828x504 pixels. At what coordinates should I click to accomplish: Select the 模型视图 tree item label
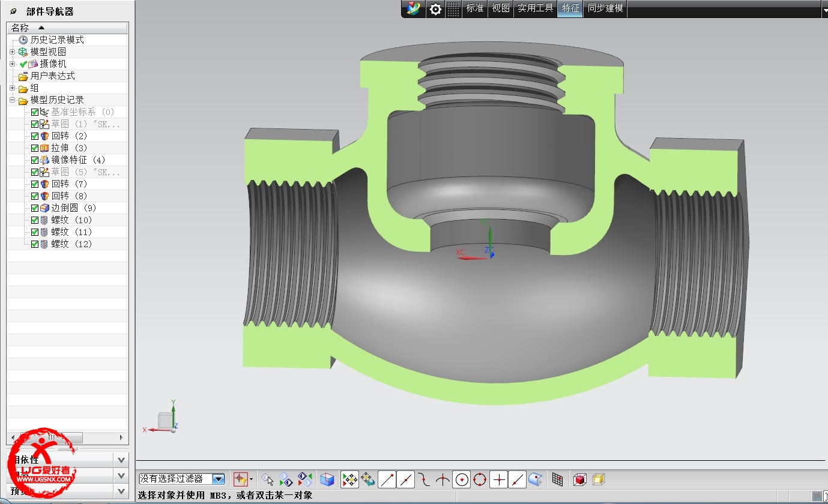[x=49, y=52]
